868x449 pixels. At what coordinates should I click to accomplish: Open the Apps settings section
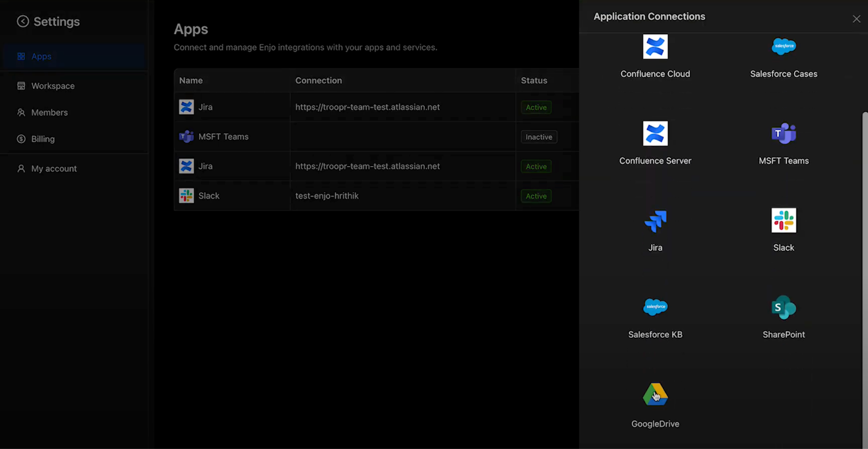(74, 56)
